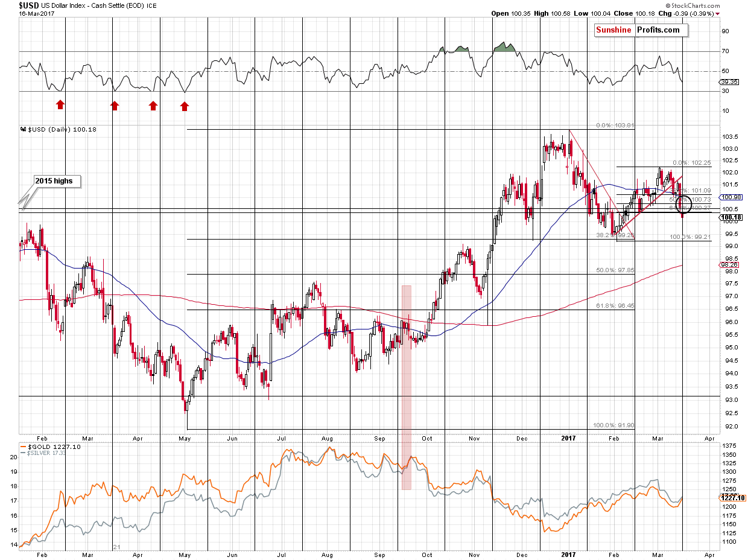Click the Fibonacci label '0.0%: 103.81'
The image size is (748, 560).
[x=615, y=126]
